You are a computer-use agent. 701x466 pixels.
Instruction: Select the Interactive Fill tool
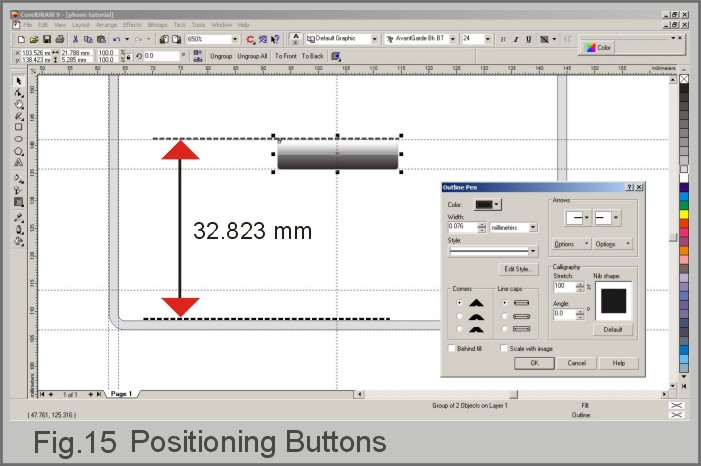18,178
